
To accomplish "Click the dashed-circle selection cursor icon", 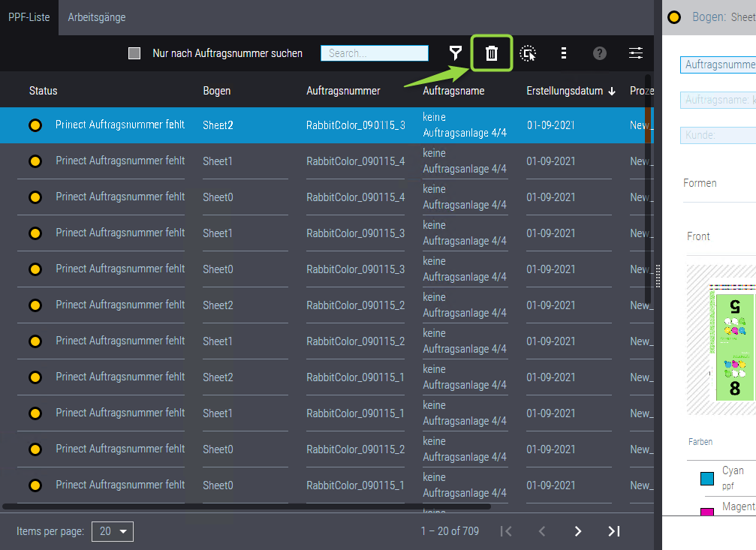I will (x=528, y=53).
